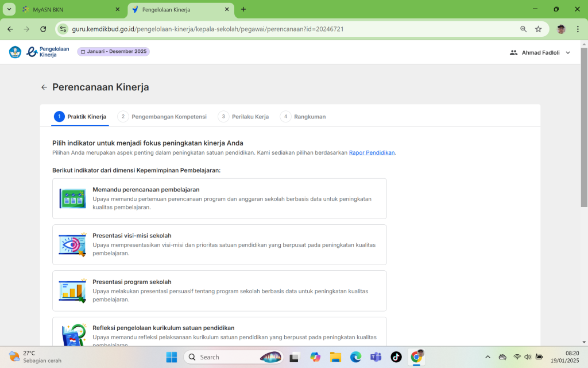Select the Memandu perencanaan pembelajaran indicator
Image resolution: width=588 pixels, height=368 pixels.
pos(219,198)
